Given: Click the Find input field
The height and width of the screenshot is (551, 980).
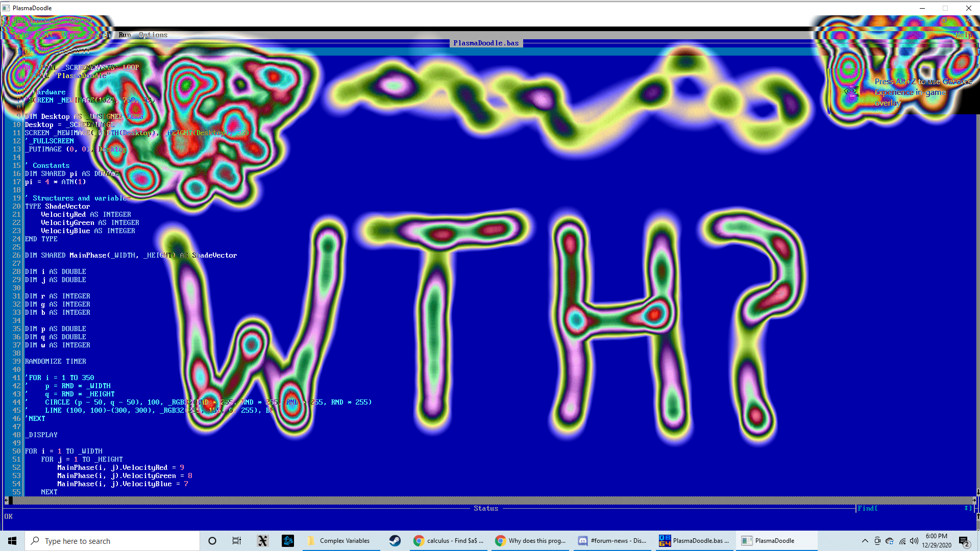Looking at the screenshot, I should [x=914, y=508].
